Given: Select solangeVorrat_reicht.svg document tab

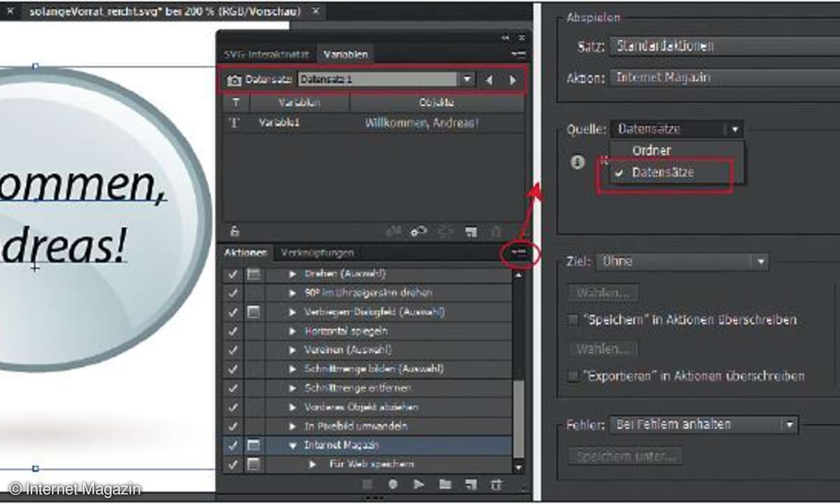Looking at the screenshot, I should pyautogui.click(x=165, y=11).
